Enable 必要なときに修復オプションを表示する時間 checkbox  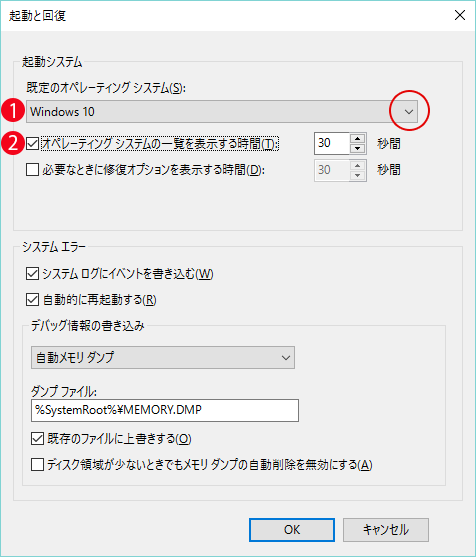[32, 170]
